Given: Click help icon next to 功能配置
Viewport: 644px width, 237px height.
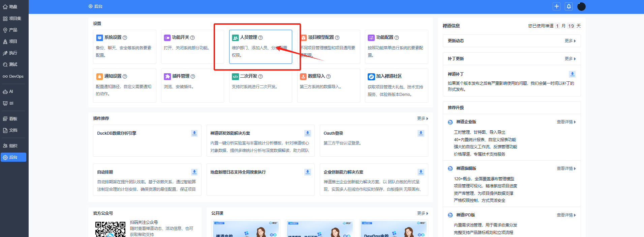Looking at the screenshot, I should tap(397, 37).
